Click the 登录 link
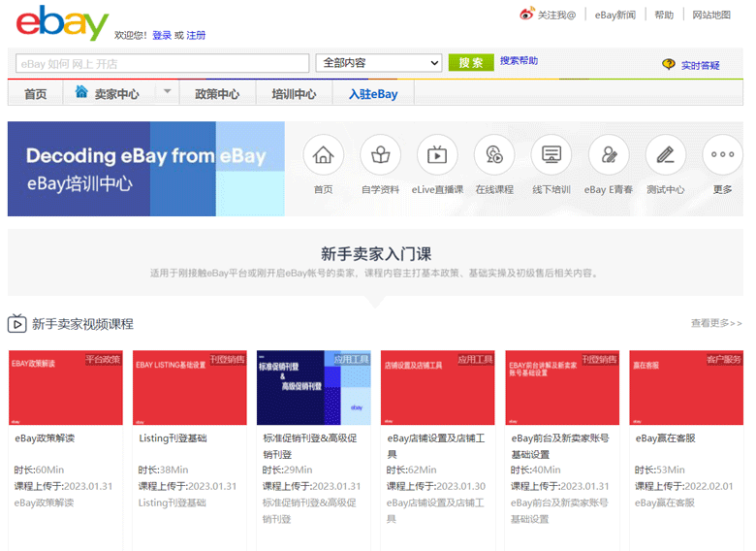 (162, 35)
